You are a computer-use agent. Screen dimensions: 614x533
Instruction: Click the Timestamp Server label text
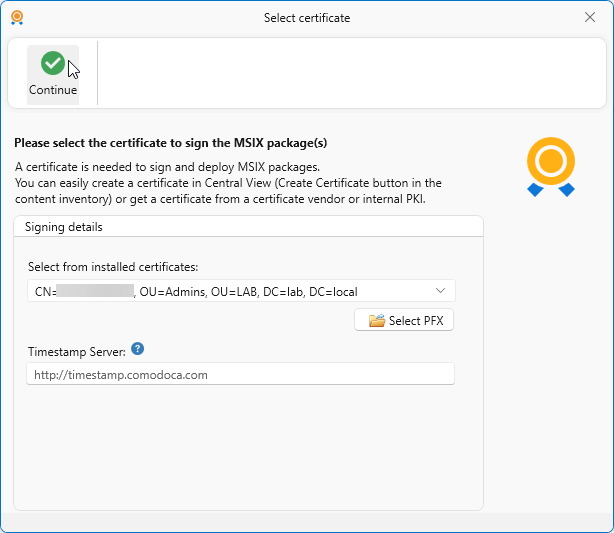76,351
